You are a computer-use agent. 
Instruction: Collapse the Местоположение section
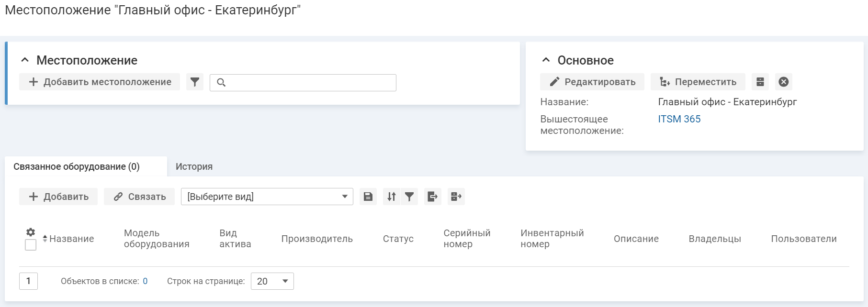(25, 60)
